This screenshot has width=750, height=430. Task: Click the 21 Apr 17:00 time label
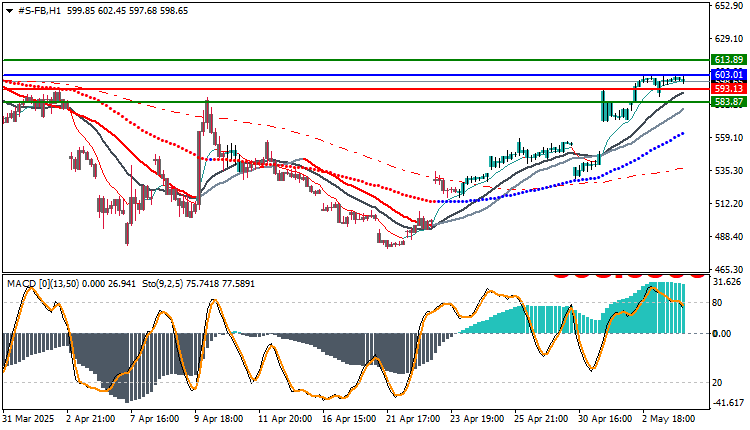pos(414,419)
